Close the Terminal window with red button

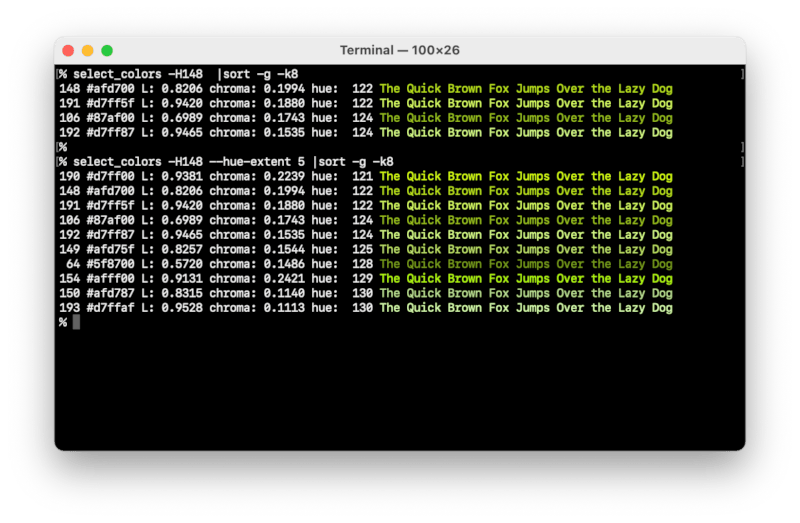tap(68, 51)
